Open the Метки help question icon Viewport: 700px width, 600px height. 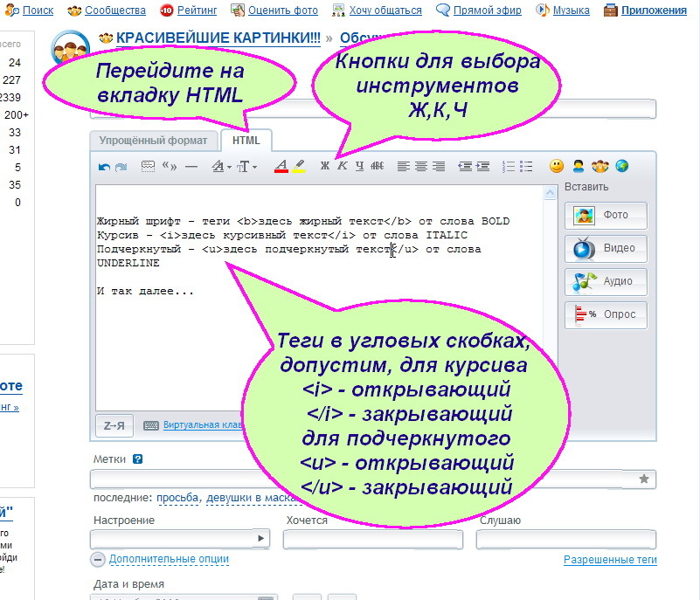pyautogui.click(x=137, y=459)
